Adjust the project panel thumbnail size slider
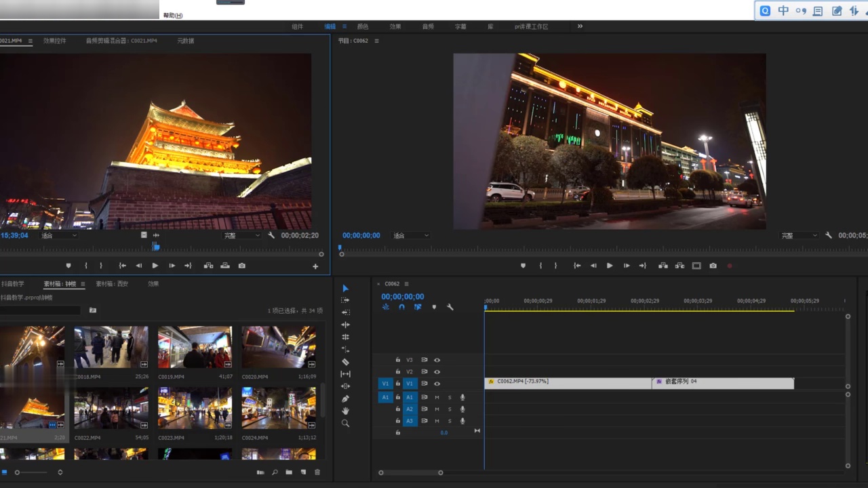The image size is (868, 488). [31, 472]
